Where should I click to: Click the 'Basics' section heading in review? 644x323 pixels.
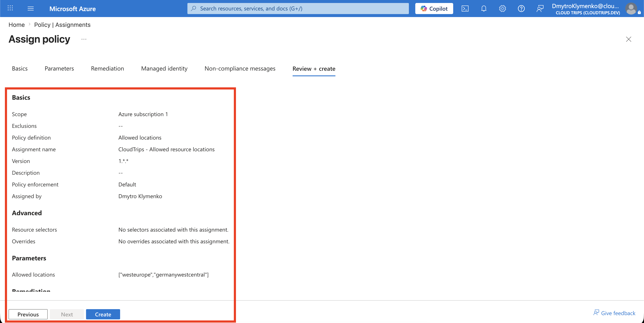coord(21,98)
